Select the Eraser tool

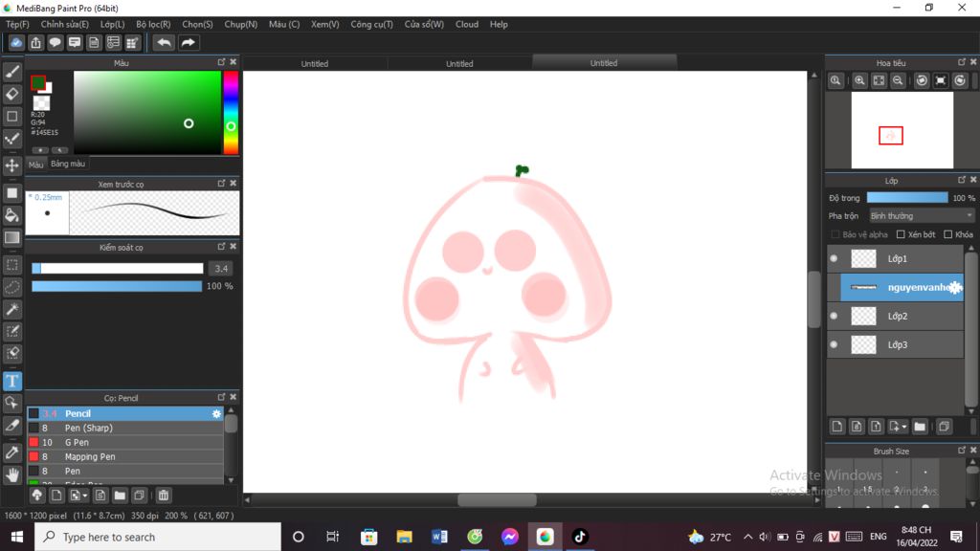[11, 94]
